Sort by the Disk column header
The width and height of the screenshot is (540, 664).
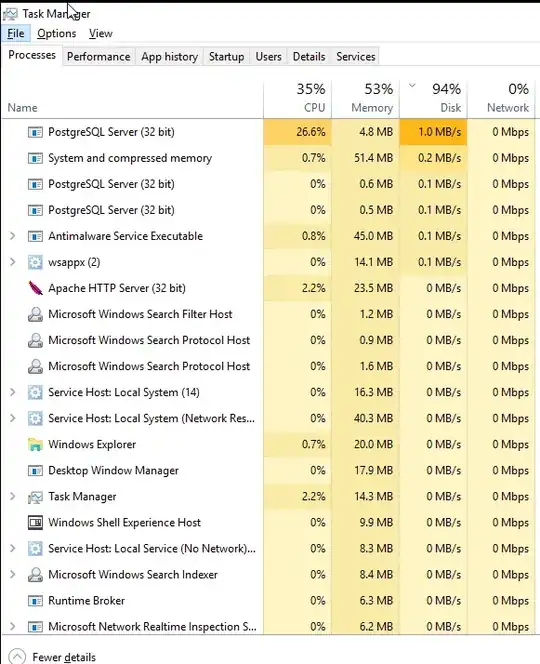click(x=434, y=100)
